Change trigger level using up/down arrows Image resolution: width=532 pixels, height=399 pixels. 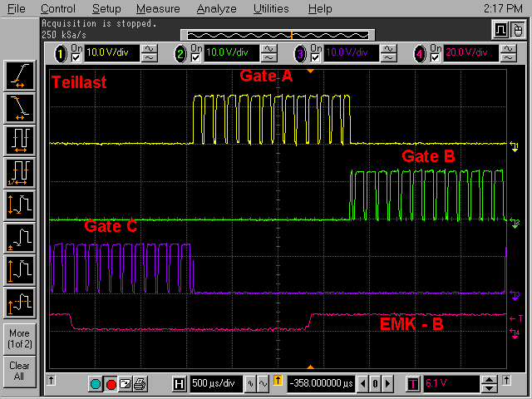pyautogui.click(x=490, y=383)
